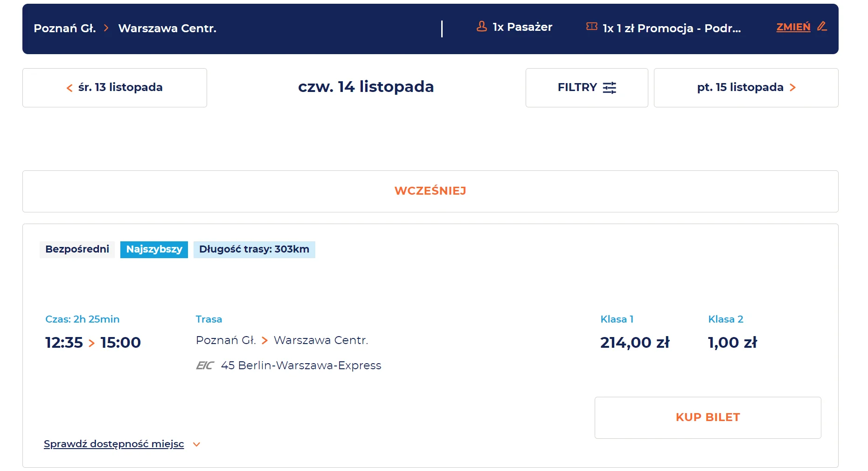Image resolution: width=868 pixels, height=471 pixels.
Task: Open the FILTRY filters panel
Action: [587, 88]
